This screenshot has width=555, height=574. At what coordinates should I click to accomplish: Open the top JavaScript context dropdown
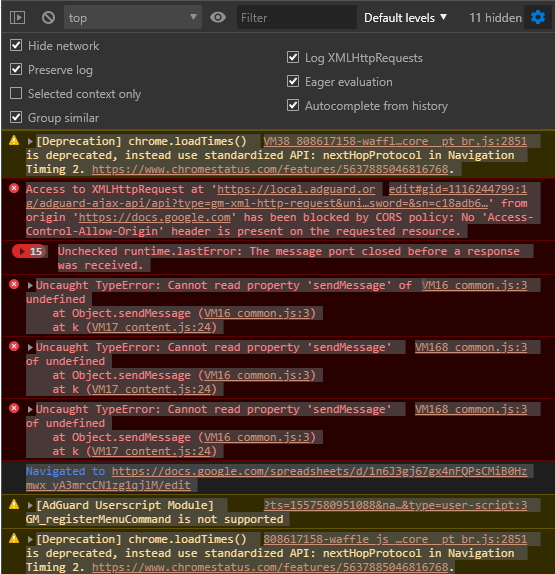pyautogui.click(x=133, y=17)
